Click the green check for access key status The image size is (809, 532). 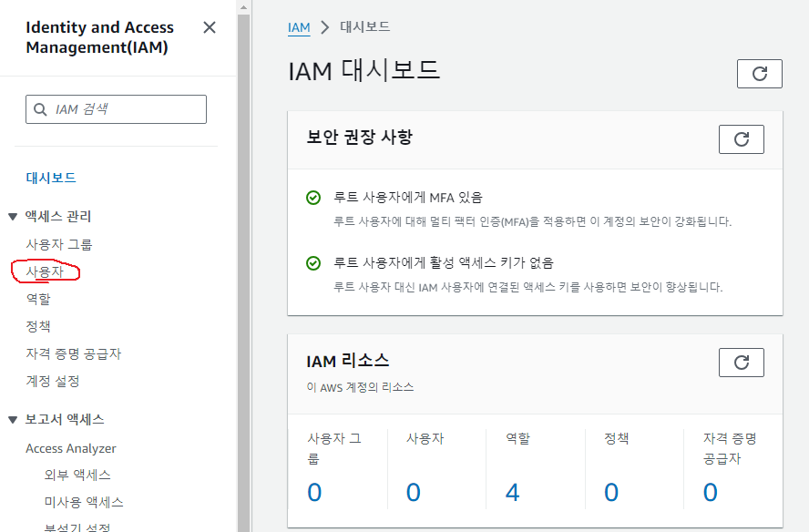pos(313,263)
